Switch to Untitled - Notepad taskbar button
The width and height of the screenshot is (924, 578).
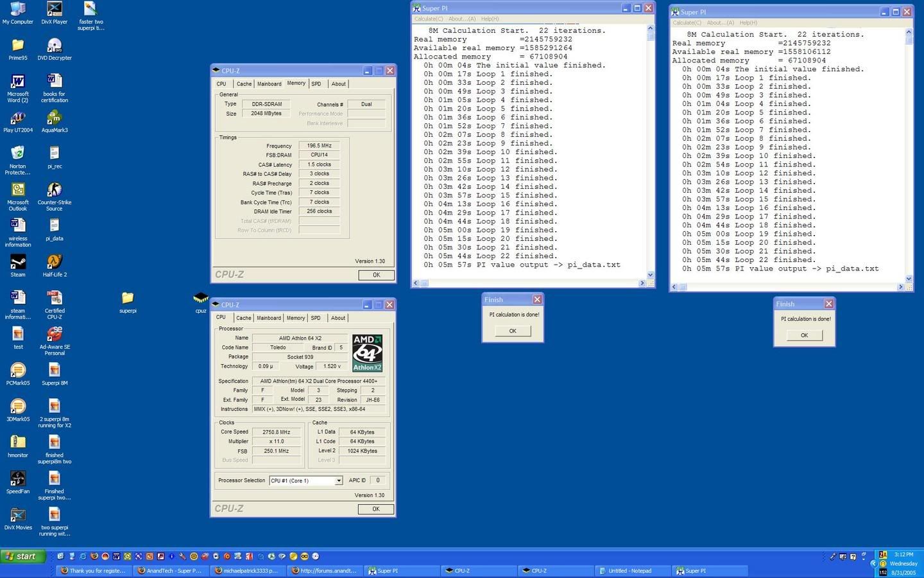tap(632, 570)
